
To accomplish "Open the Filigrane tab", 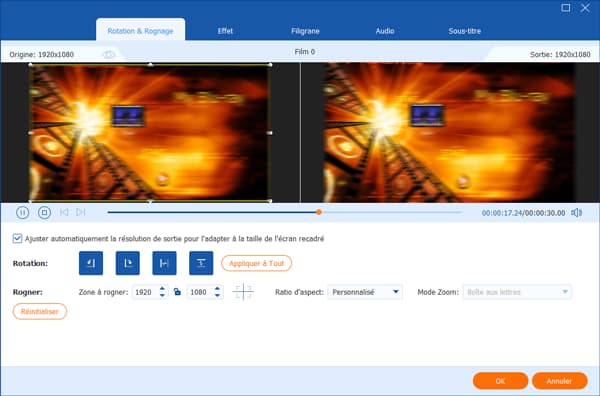I will (x=305, y=31).
